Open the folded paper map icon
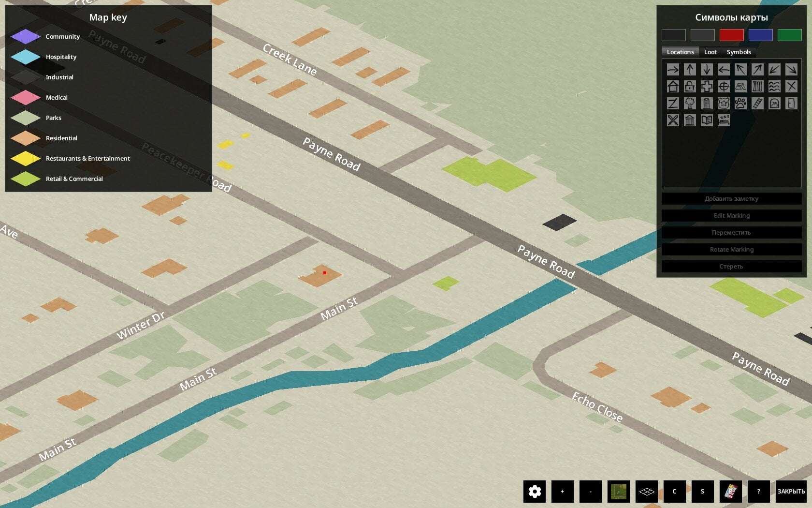The height and width of the screenshot is (508, 812). point(731,492)
